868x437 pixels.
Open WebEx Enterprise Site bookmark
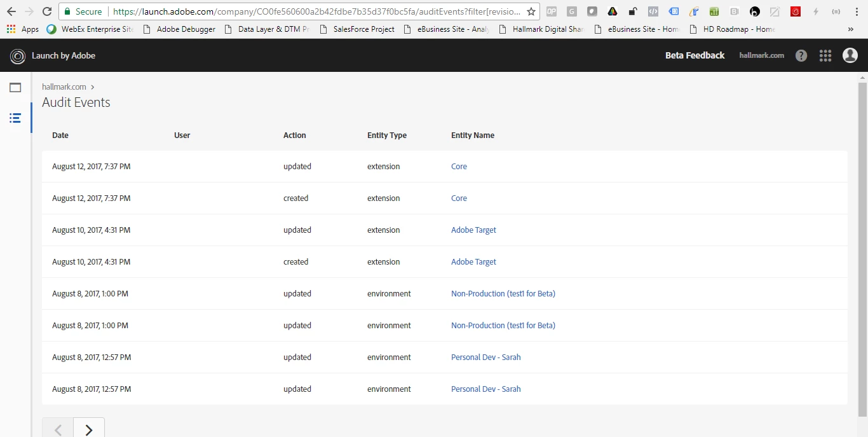(x=90, y=29)
